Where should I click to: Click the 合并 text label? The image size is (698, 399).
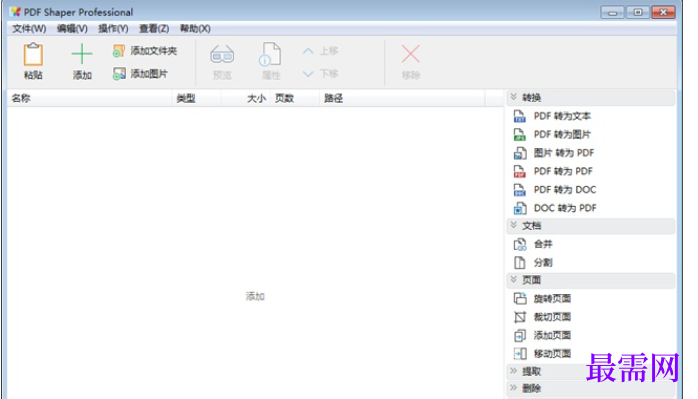pyautogui.click(x=543, y=244)
